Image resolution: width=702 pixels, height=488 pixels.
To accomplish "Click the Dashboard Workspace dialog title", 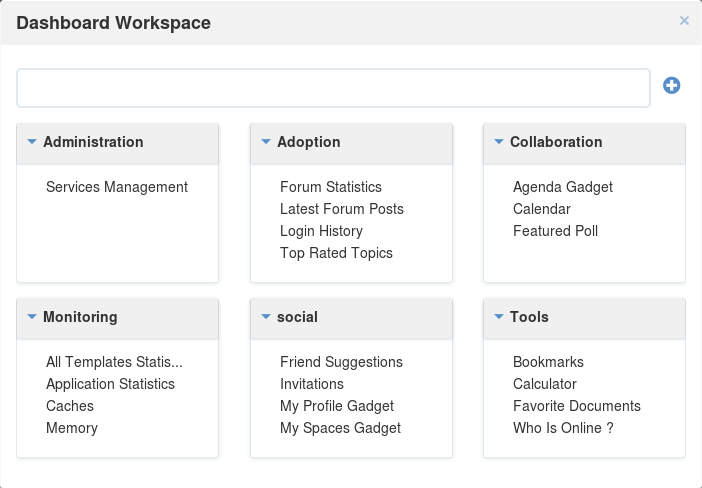I will tap(113, 23).
